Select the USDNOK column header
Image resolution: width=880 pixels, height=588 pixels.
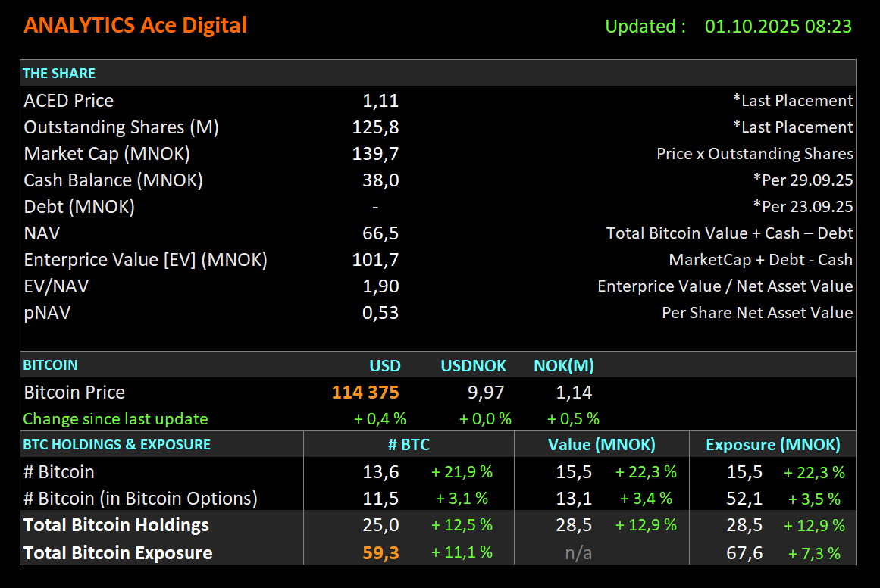coord(473,365)
